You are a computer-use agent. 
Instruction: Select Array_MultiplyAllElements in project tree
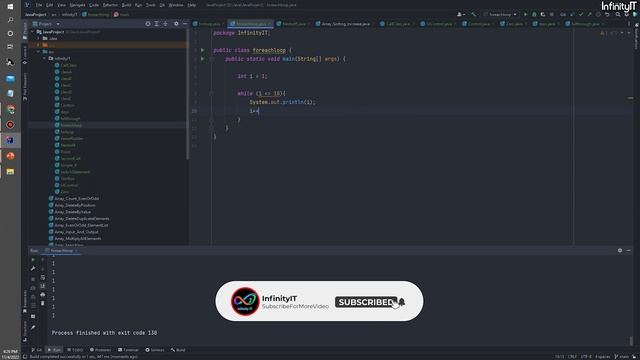click(x=78, y=238)
